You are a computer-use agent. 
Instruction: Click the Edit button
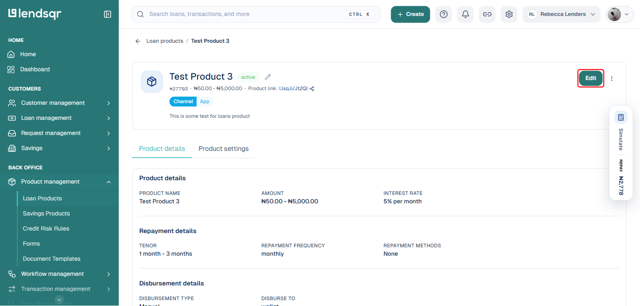coord(591,78)
